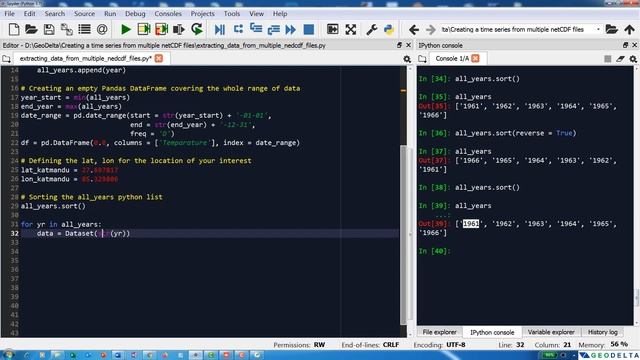Click the End-of-lines CRLF status entry

point(370,345)
